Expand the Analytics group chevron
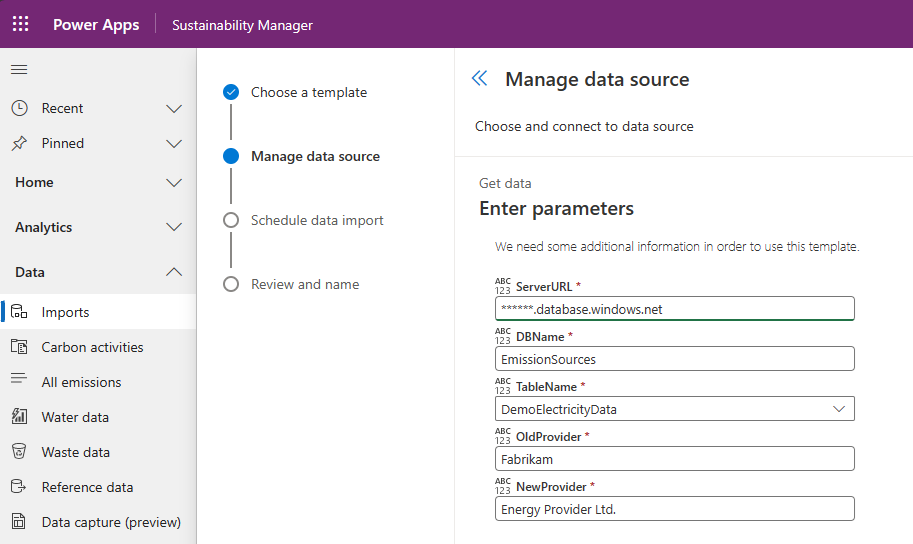 [174, 227]
